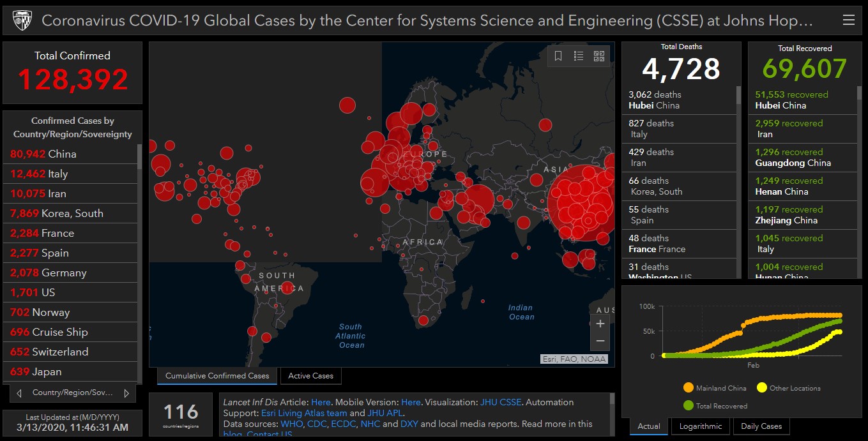Viewport: 868px width, 441px height.
Task: Select 12,462 Italy in the country list
Action: (x=70, y=174)
